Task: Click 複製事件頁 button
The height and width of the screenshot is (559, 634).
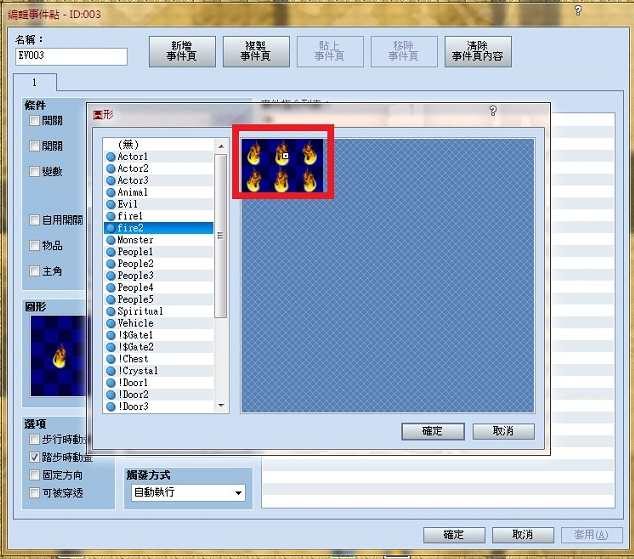Action: 256,51
